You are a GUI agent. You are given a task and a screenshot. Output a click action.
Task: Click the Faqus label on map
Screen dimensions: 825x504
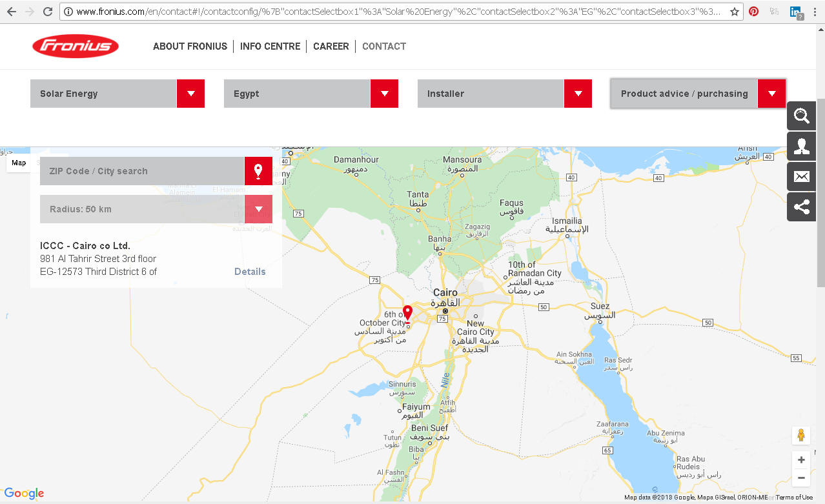coord(512,203)
